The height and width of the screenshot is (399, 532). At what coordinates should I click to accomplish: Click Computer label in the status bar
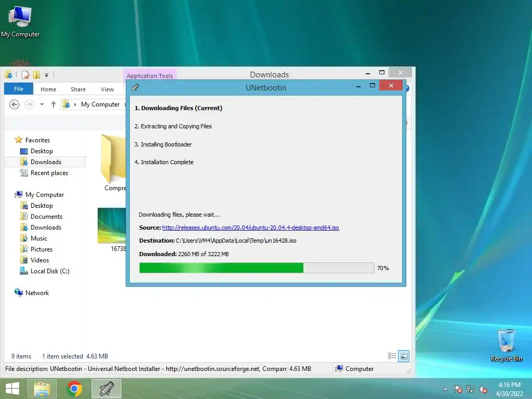click(360, 369)
